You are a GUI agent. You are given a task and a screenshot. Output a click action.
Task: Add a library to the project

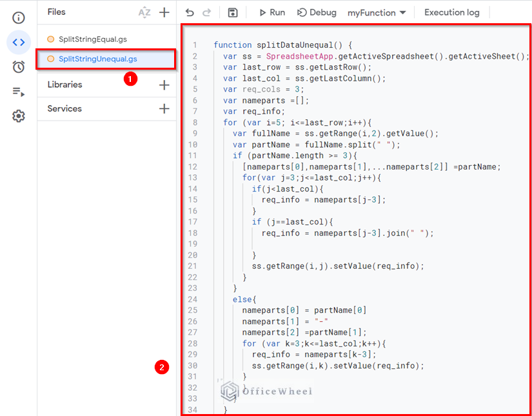pyautogui.click(x=164, y=84)
